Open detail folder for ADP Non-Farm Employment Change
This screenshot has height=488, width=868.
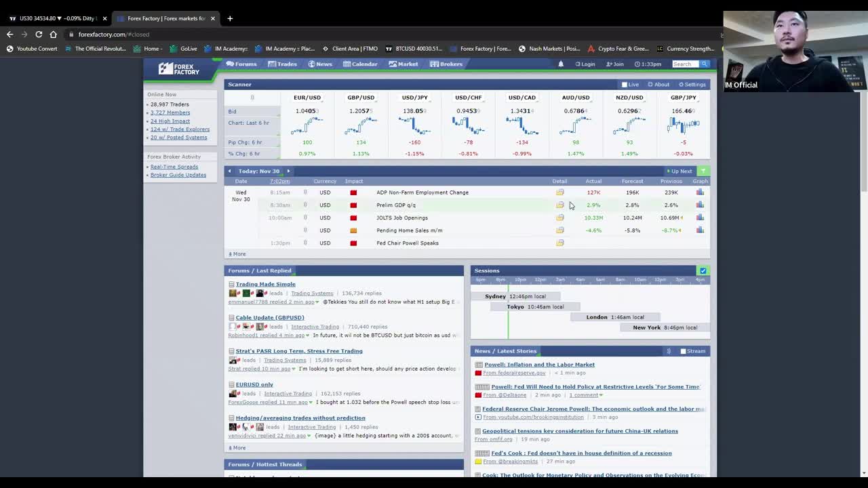(559, 192)
